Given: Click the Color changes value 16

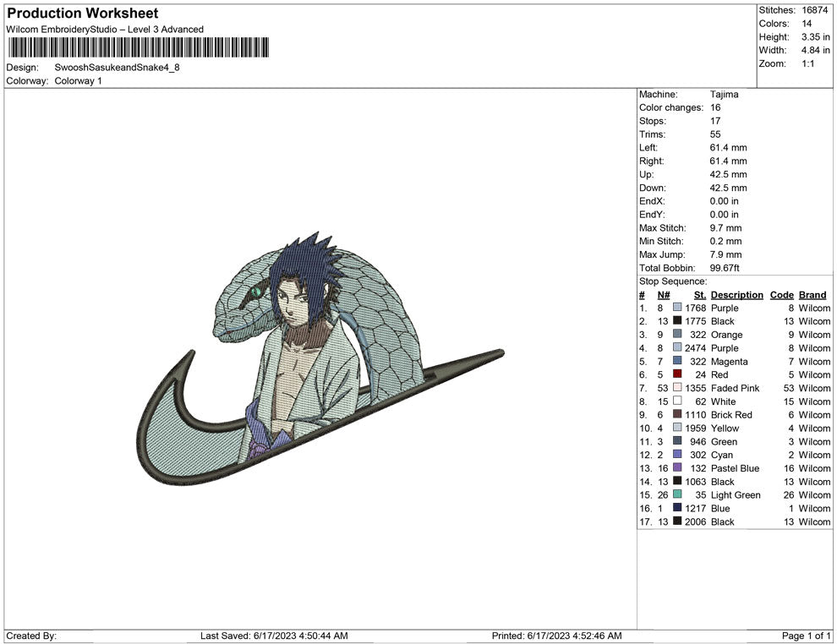Looking at the screenshot, I should pyautogui.click(x=715, y=107).
